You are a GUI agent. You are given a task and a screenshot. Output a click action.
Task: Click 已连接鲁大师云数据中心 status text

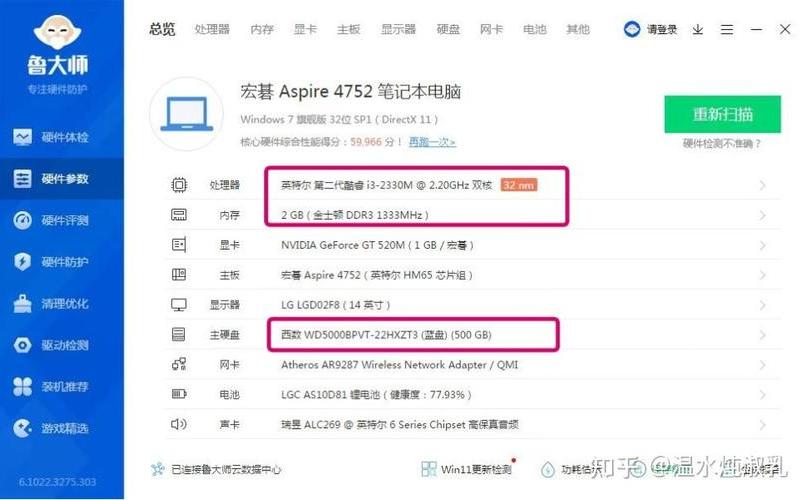click(x=226, y=469)
